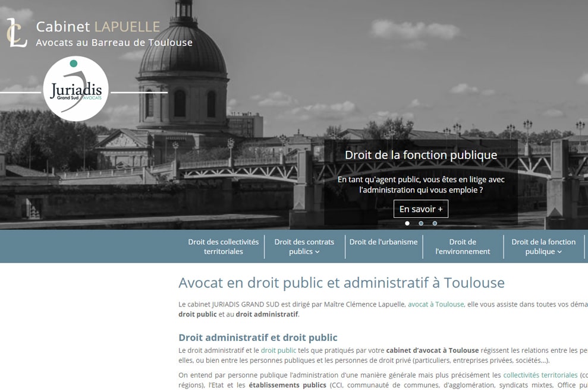Click the 'Droit de la fonction publique' slide heading
This screenshot has height=392, width=588.
coord(421,155)
